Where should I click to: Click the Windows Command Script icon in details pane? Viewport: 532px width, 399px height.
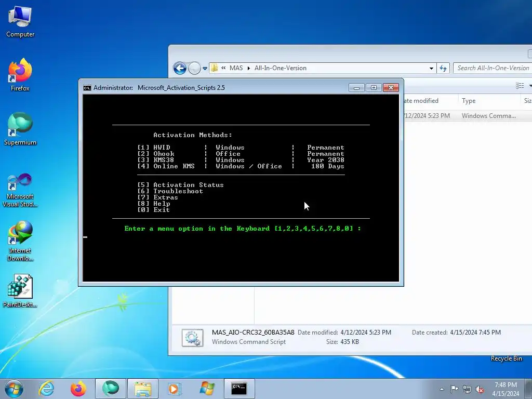(192, 337)
